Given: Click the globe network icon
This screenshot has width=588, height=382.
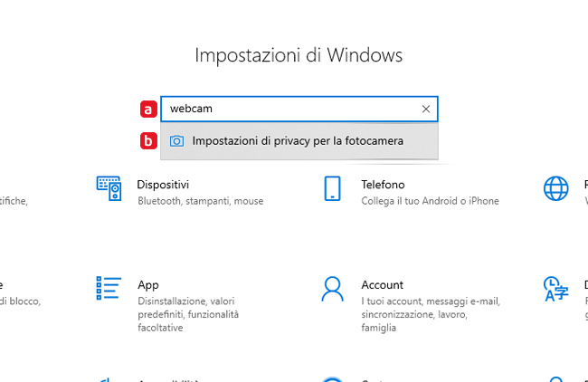Looking at the screenshot, I should (x=555, y=188).
